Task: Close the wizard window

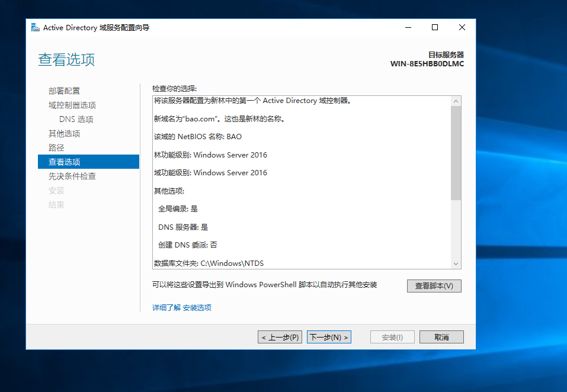Action: (462, 27)
